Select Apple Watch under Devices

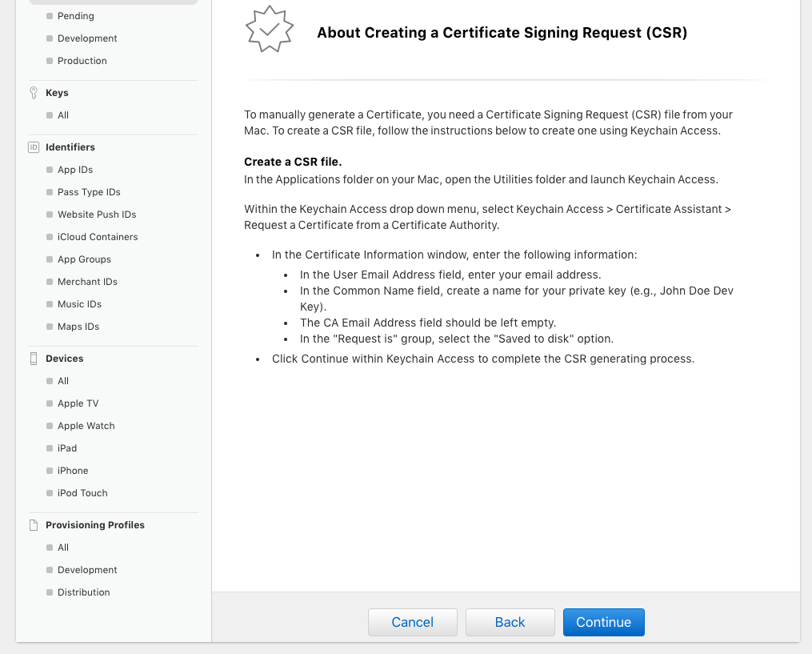86,426
